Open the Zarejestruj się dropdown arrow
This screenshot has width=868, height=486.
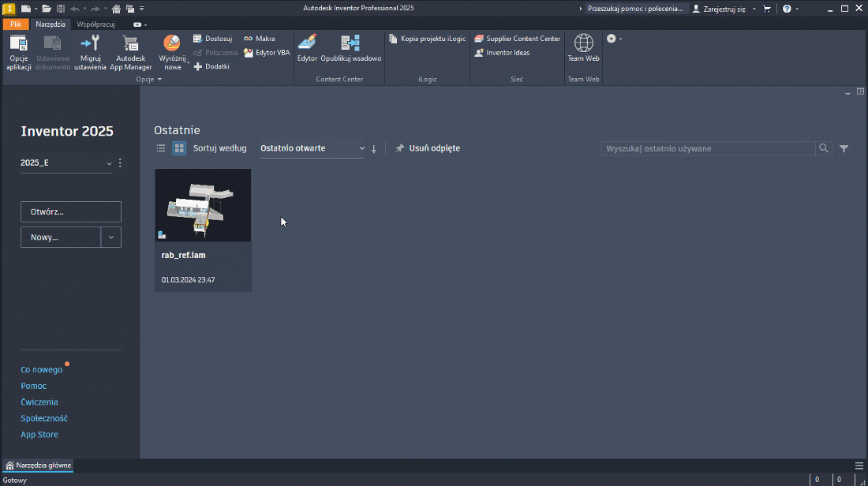[x=754, y=9]
